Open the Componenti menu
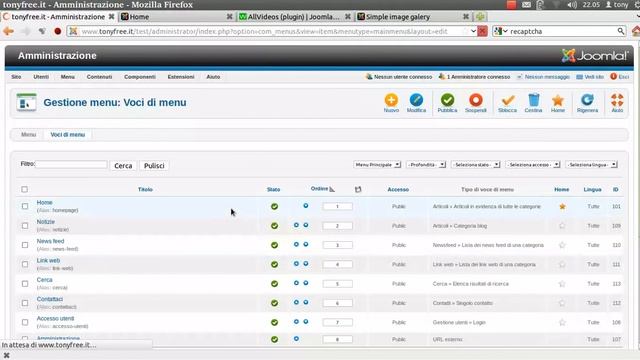The height and width of the screenshot is (360, 640). pos(140,77)
